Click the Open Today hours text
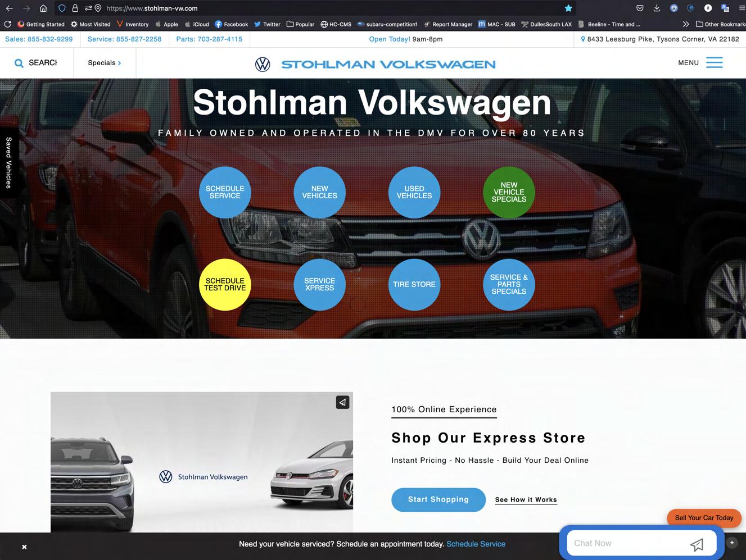 tap(406, 39)
